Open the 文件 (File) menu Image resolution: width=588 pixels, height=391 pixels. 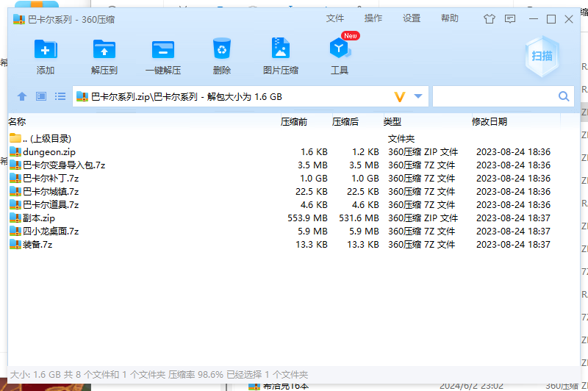pos(335,18)
